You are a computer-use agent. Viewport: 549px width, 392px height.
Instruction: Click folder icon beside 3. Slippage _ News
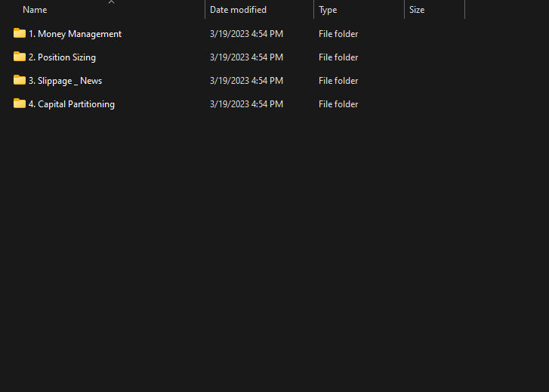coord(20,80)
